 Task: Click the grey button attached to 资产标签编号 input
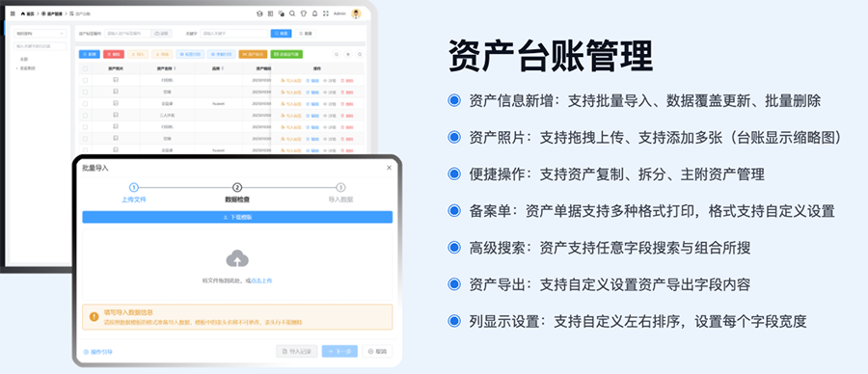coord(161,33)
